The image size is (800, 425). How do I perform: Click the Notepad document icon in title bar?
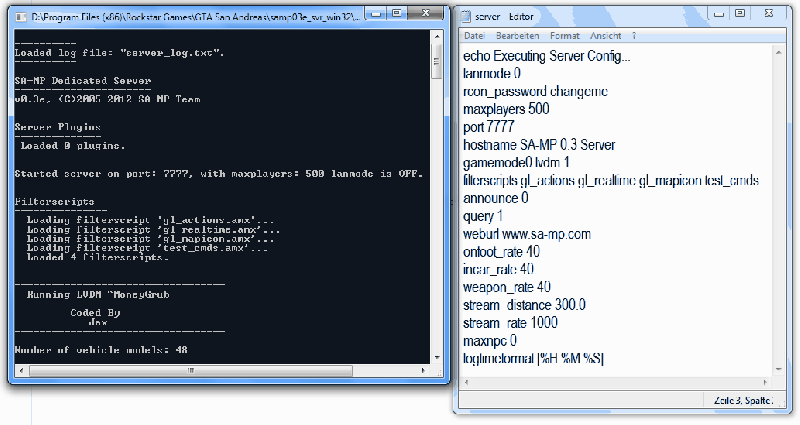pyautogui.click(x=467, y=15)
